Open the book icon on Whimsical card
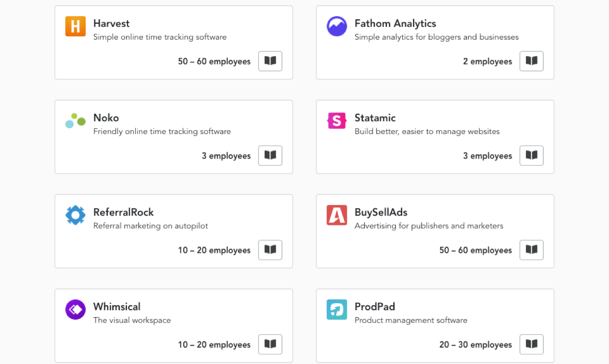The width and height of the screenshot is (609, 364). (270, 344)
